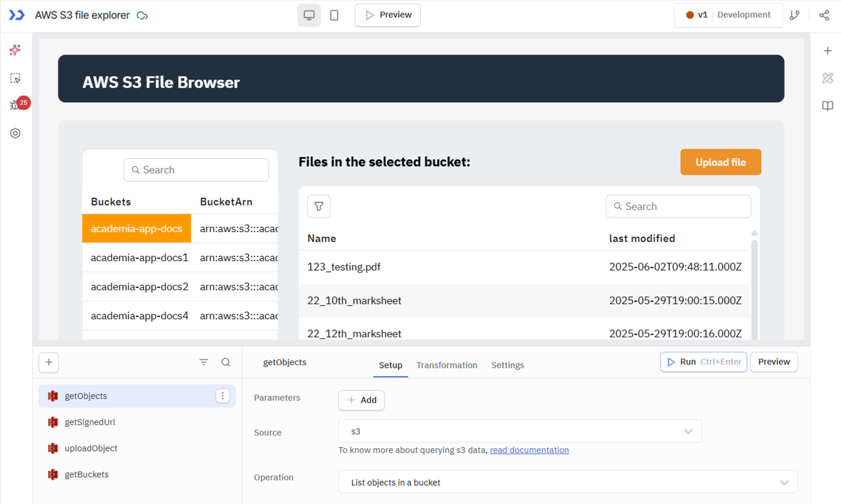Toggle the query list filter
Image resolution: width=841 pixels, height=504 pixels.
(x=204, y=362)
